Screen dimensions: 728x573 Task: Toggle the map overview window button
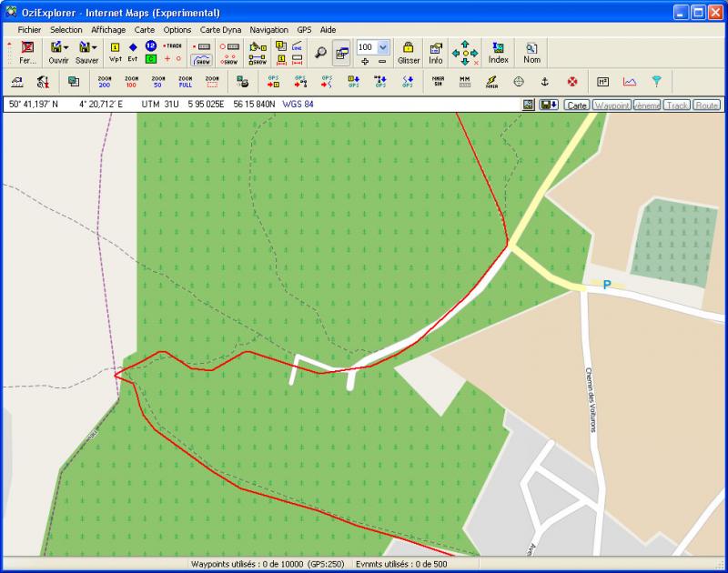[x=342, y=54]
